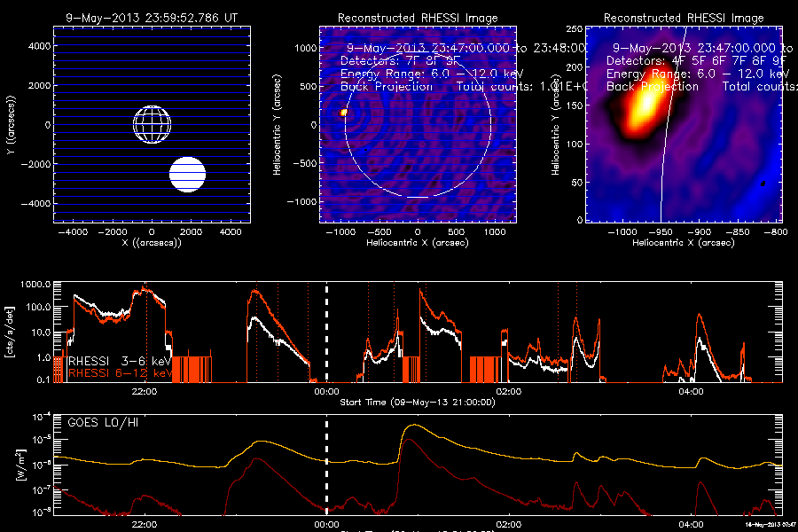Select the solid white disk in the pointing plot
The image size is (798, 532).
coord(187,175)
